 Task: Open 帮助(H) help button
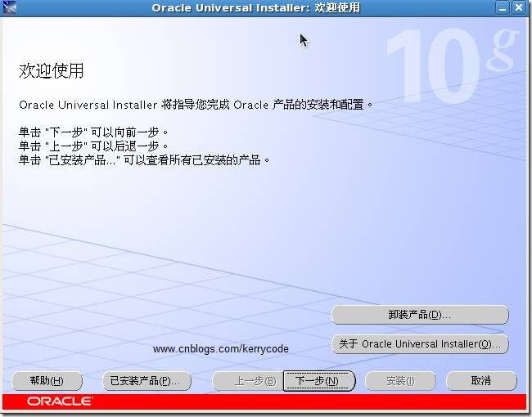coord(47,381)
